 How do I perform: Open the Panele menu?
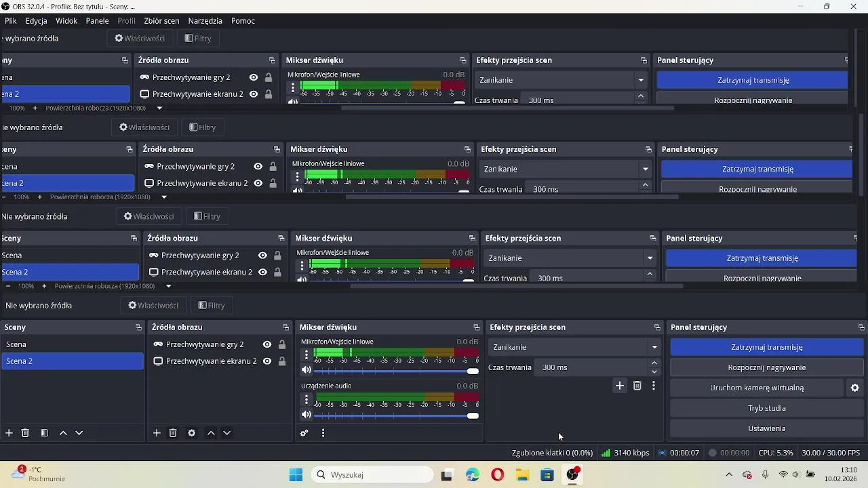click(x=98, y=21)
